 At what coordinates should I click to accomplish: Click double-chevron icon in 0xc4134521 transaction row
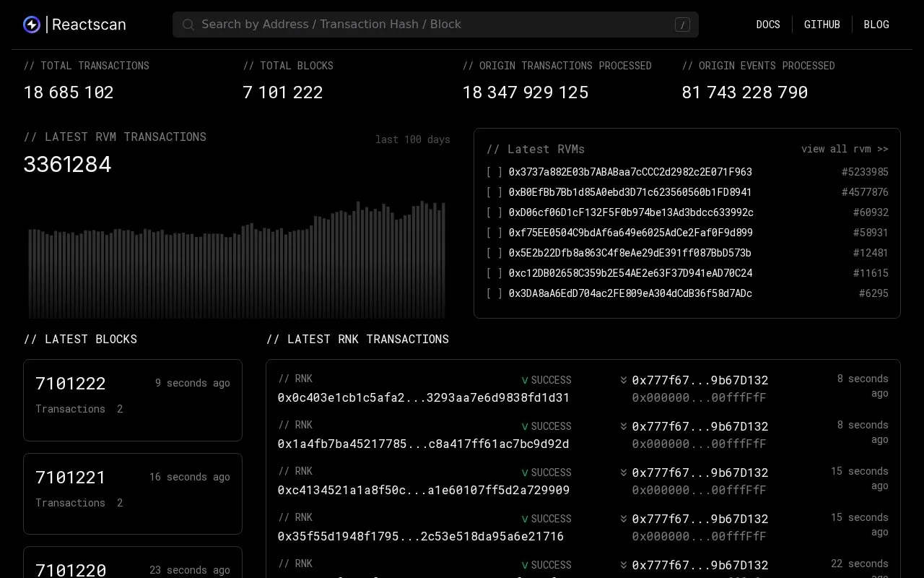click(x=624, y=473)
